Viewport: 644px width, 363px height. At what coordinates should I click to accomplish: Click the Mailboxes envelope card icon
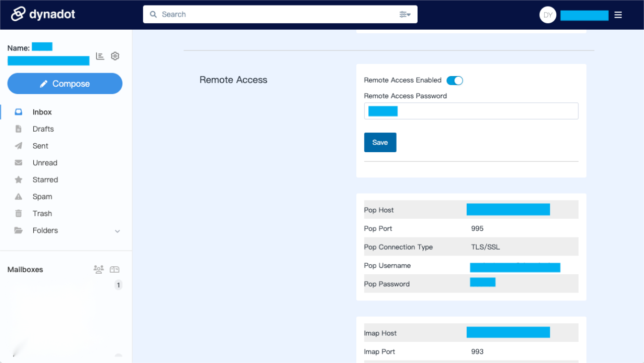click(114, 270)
